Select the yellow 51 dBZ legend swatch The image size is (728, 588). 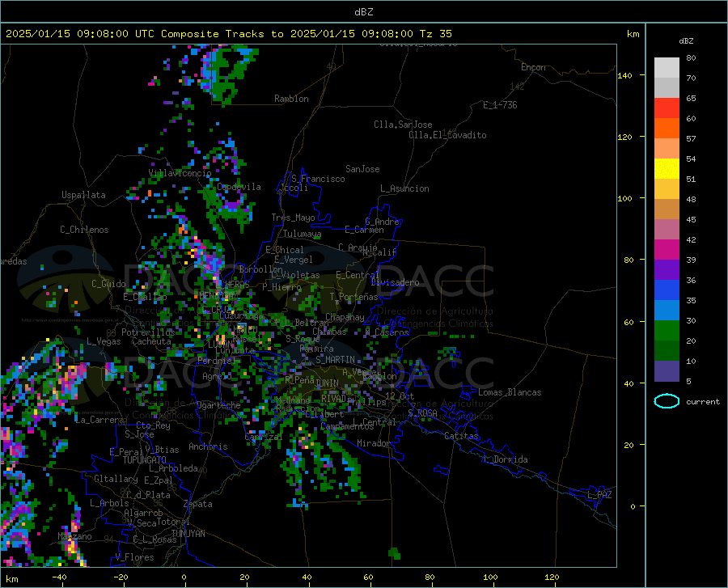coord(667,169)
